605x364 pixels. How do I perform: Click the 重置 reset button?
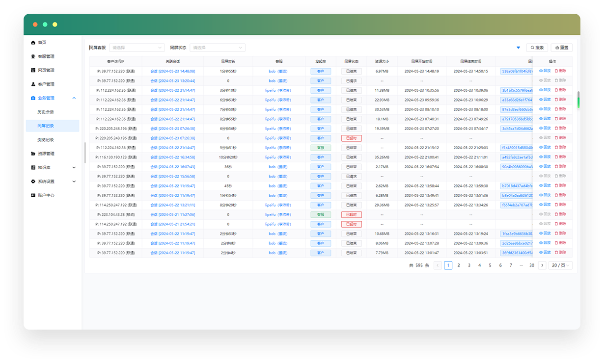click(561, 48)
